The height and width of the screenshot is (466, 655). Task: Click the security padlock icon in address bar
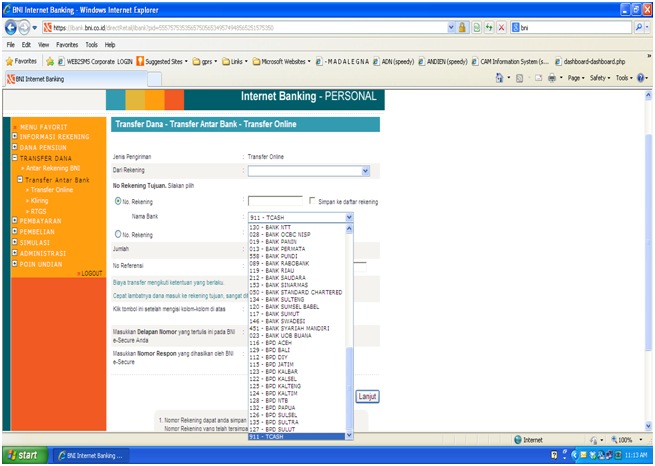(x=462, y=28)
